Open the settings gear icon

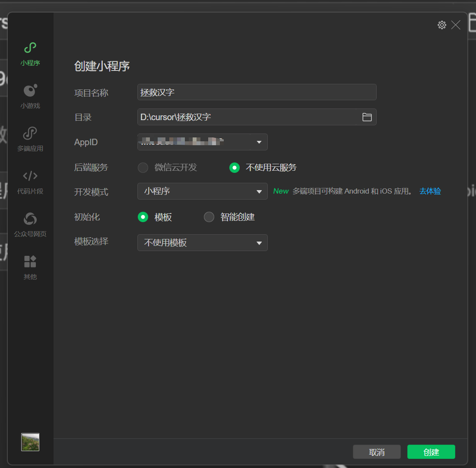[442, 25]
